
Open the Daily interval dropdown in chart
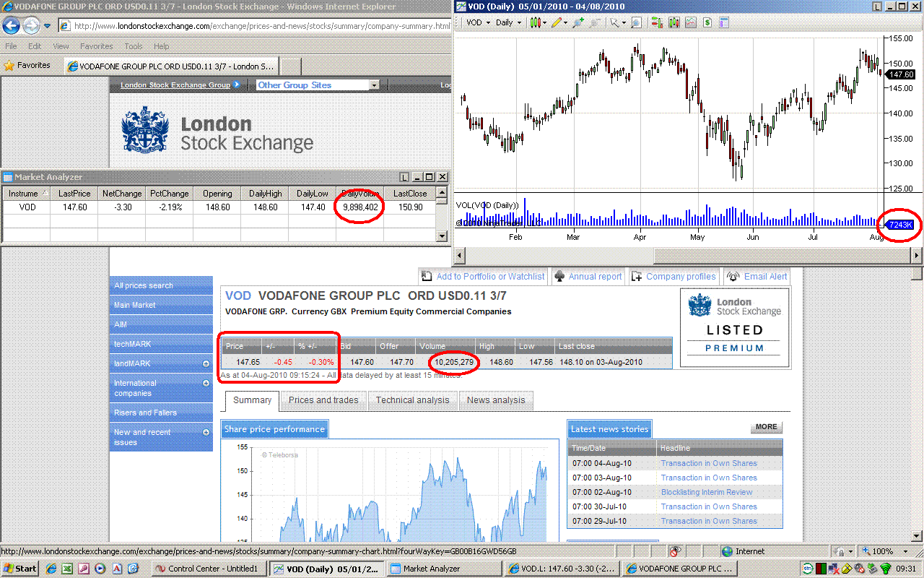pyautogui.click(x=508, y=22)
